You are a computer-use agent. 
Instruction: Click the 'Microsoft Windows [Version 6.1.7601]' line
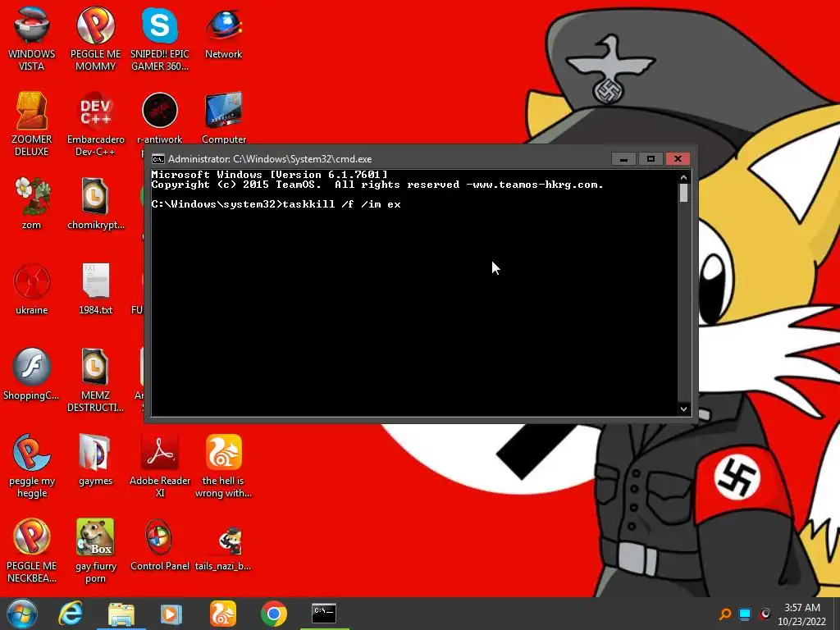point(269,175)
